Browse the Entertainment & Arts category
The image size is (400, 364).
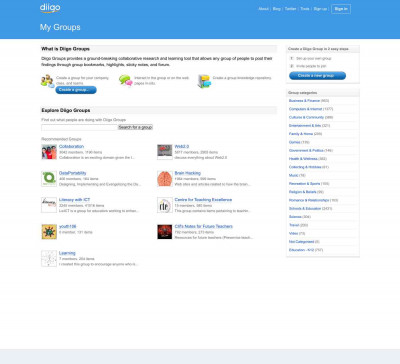point(305,126)
